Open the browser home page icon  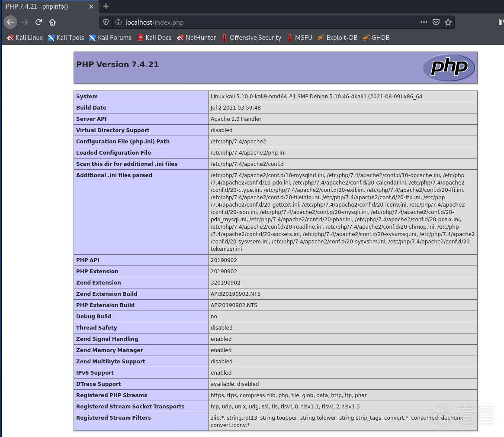pyautogui.click(x=52, y=22)
